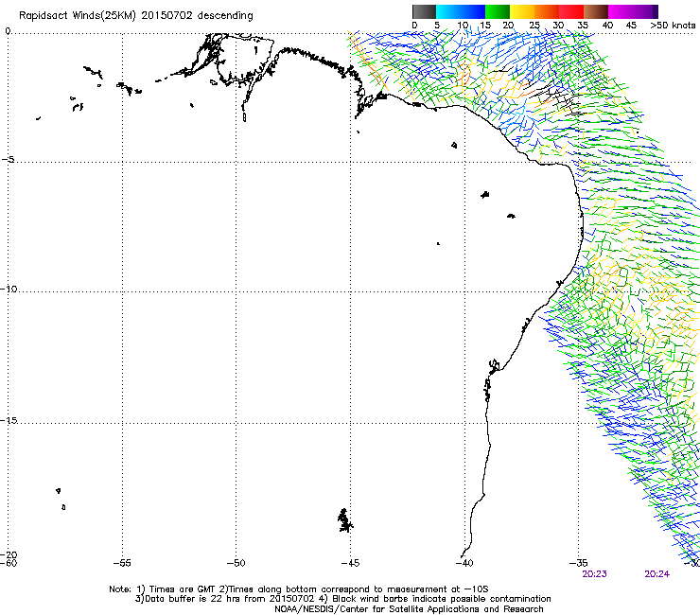
Task: Click the '-35' longitude axis label
Action: pyautogui.click(x=579, y=563)
